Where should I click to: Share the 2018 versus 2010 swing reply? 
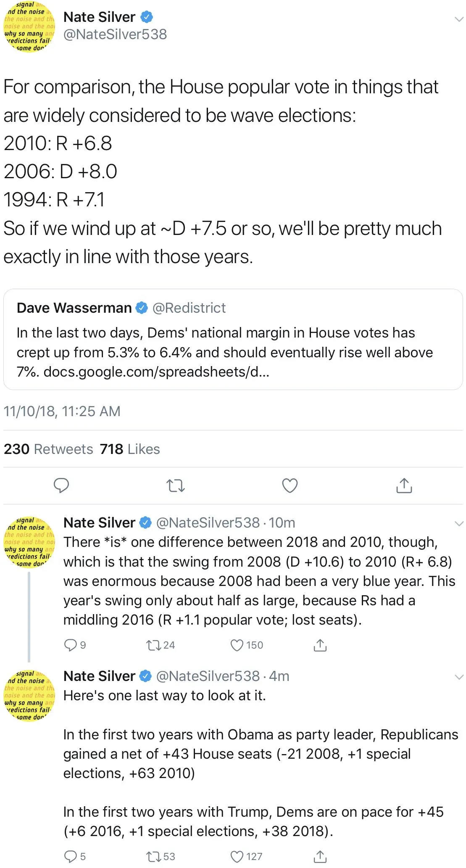coord(320,645)
